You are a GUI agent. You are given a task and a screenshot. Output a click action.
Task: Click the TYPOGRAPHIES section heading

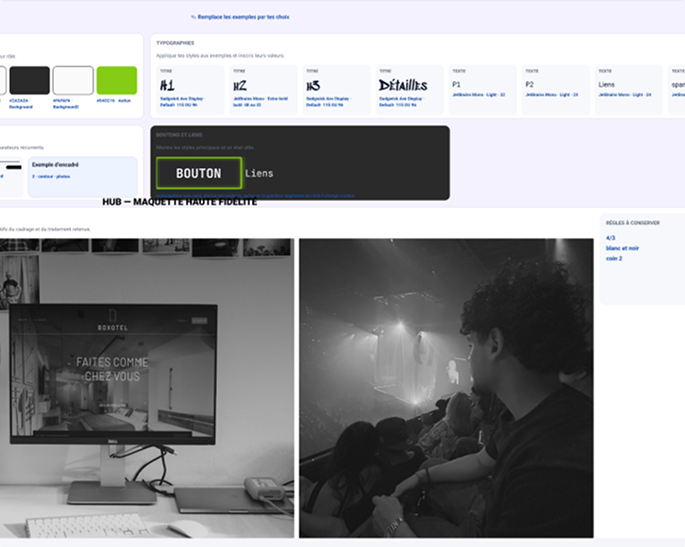(x=175, y=43)
